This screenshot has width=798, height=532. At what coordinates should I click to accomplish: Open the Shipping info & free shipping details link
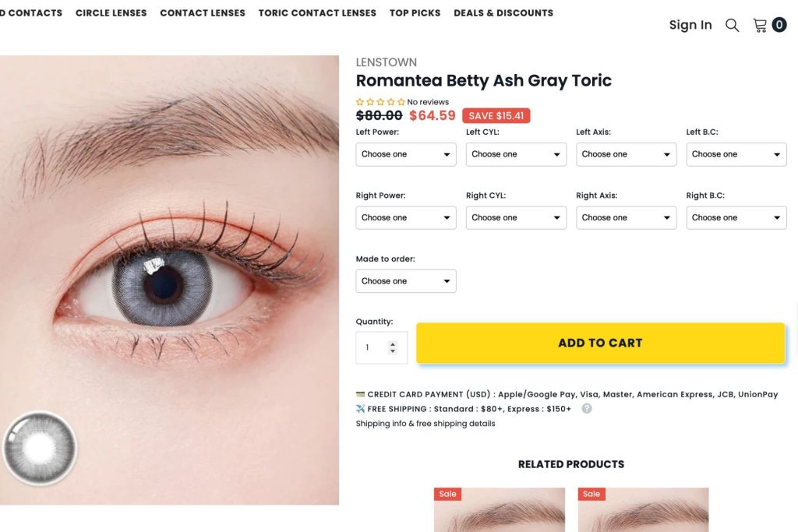[425, 423]
